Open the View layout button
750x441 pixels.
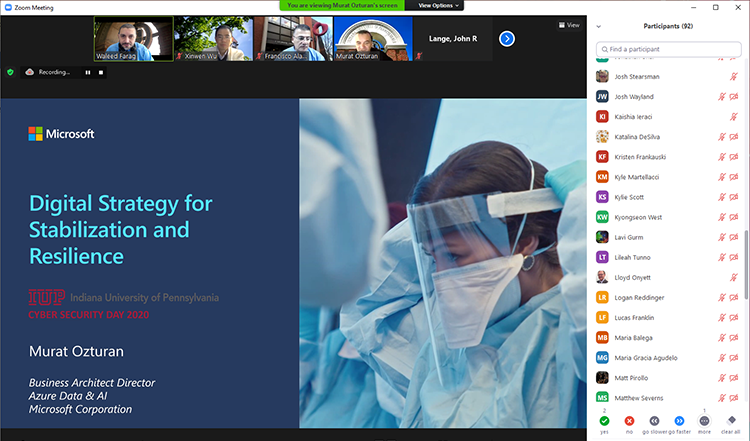569,25
